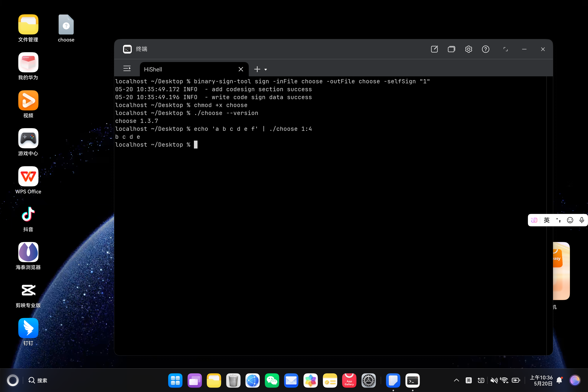Open the emoji picker on the IME bar

(570, 220)
